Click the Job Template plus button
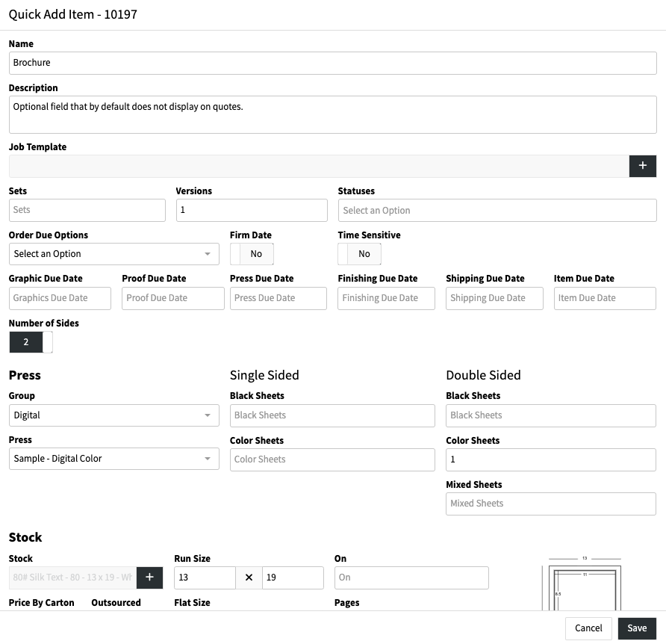The height and width of the screenshot is (644, 666). (x=642, y=166)
